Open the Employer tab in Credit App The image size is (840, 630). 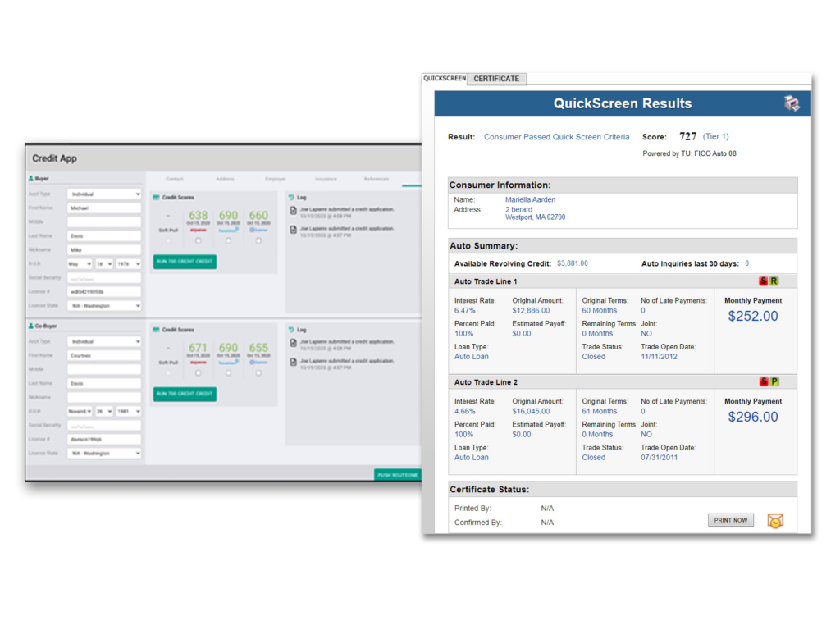pos(275,179)
